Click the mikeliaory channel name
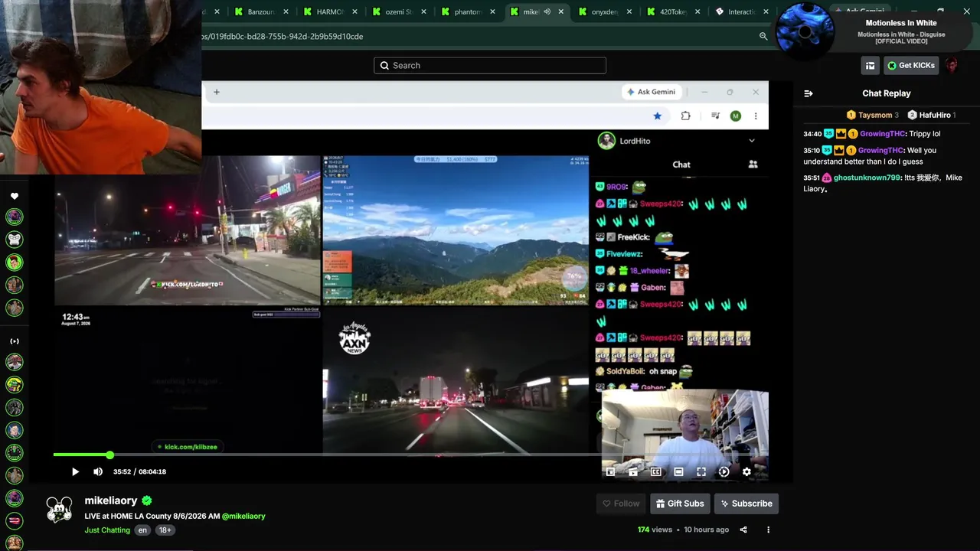980x551 pixels. coord(111,500)
